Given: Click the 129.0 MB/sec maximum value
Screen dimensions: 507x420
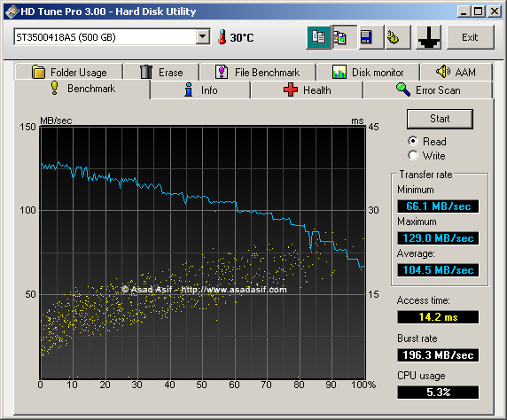Looking at the screenshot, I should click(438, 238).
